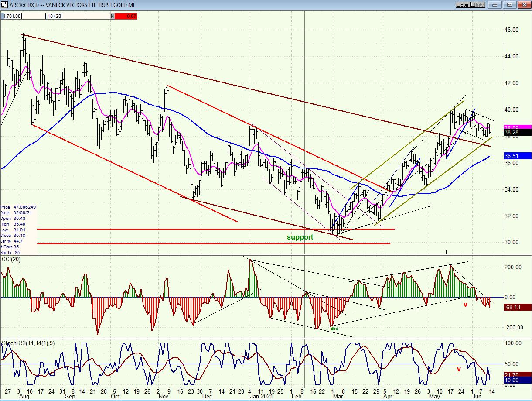The width and height of the screenshot is (532, 401).
Task: Click the black 38.28 last price marker
Action: pos(517,132)
